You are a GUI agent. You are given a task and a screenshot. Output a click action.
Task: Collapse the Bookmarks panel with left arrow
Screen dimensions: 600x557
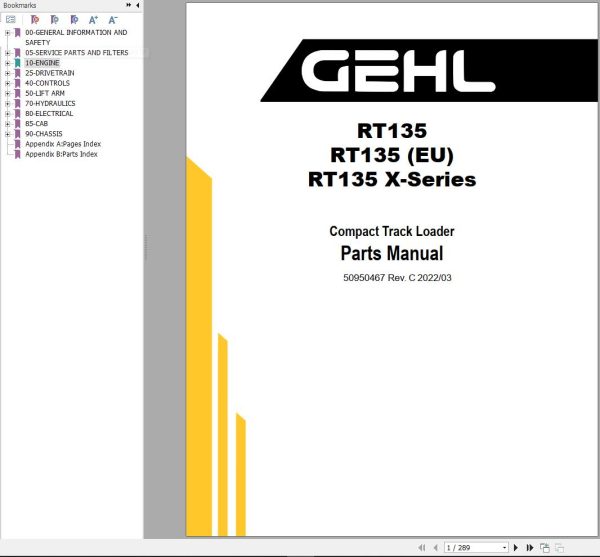[137, 5]
